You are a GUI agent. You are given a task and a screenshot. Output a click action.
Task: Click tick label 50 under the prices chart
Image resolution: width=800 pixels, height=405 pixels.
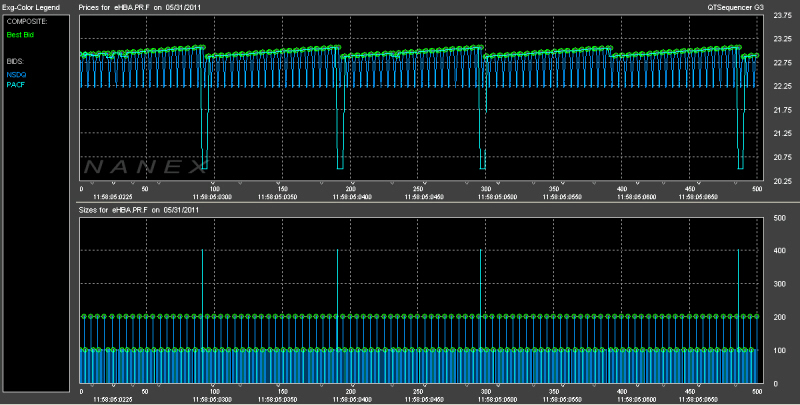click(145, 189)
